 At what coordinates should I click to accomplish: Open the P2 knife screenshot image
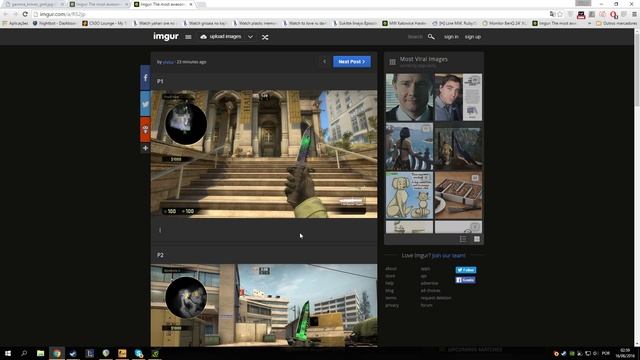(x=264, y=305)
